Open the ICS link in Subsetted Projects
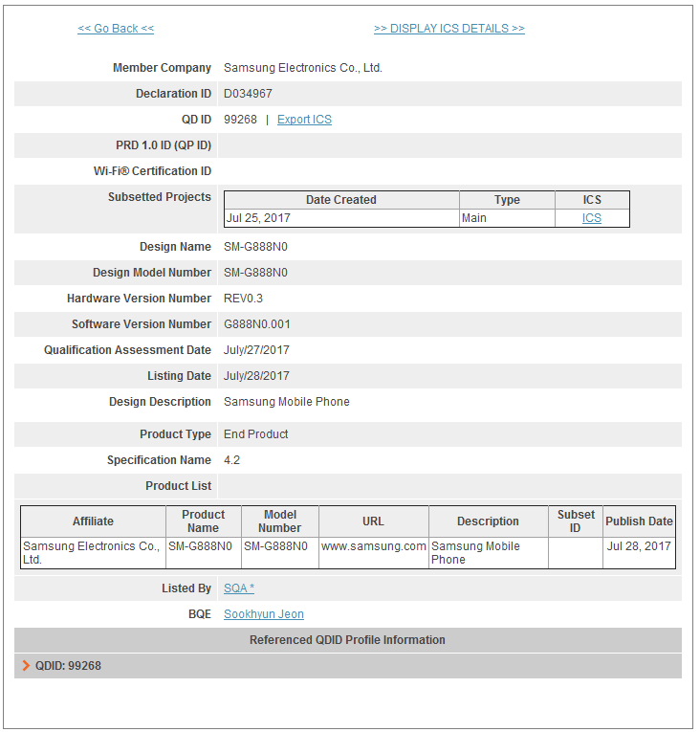This screenshot has height=732, width=700. pyautogui.click(x=591, y=218)
